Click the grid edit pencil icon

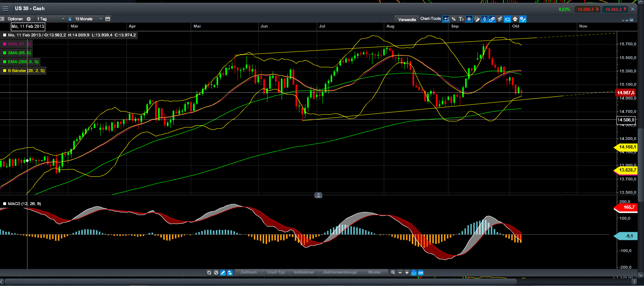477,19
